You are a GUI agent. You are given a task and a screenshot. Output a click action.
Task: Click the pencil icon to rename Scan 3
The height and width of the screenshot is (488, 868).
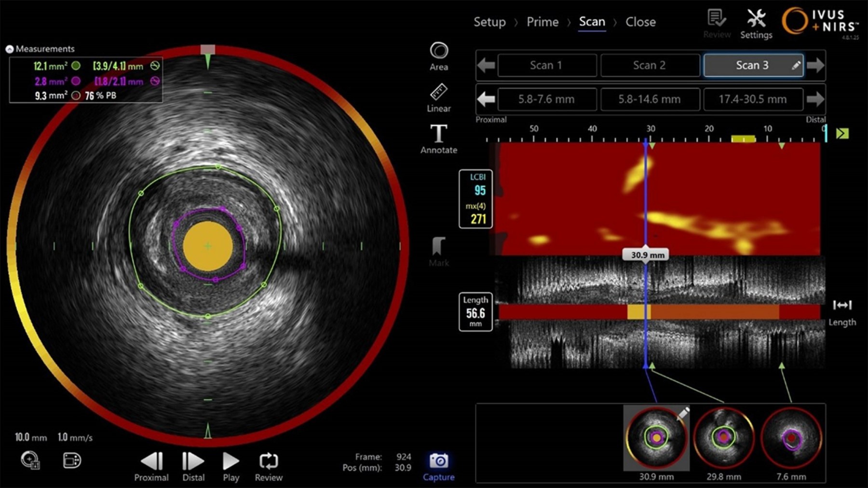[x=796, y=65]
